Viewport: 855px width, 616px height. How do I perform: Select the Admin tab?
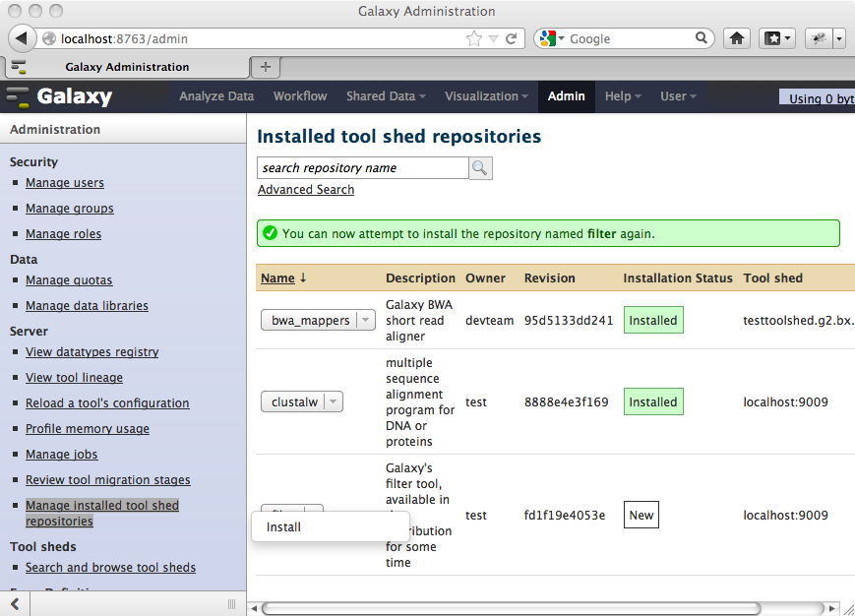tap(567, 96)
